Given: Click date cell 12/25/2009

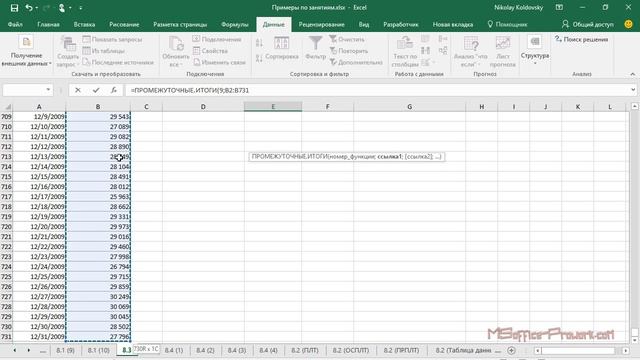Looking at the screenshot, I should click(39, 277).
